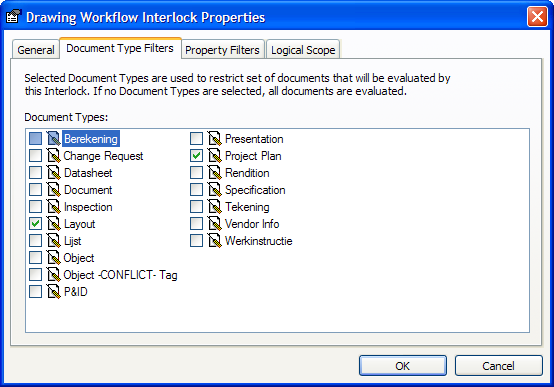Open the Property Filters tab
The width and height of the screenshot is (554, 387).
(223, 50)
